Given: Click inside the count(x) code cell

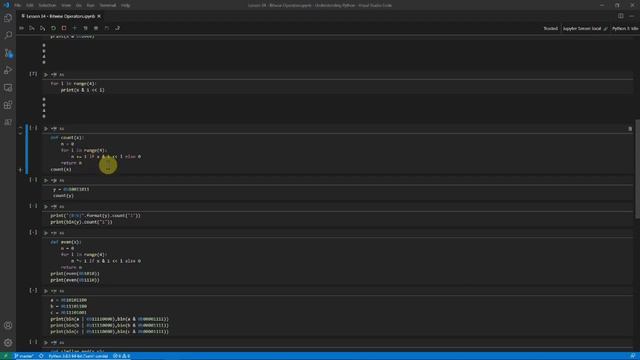Looking at the screenshot, I should [x=338, y=153].
